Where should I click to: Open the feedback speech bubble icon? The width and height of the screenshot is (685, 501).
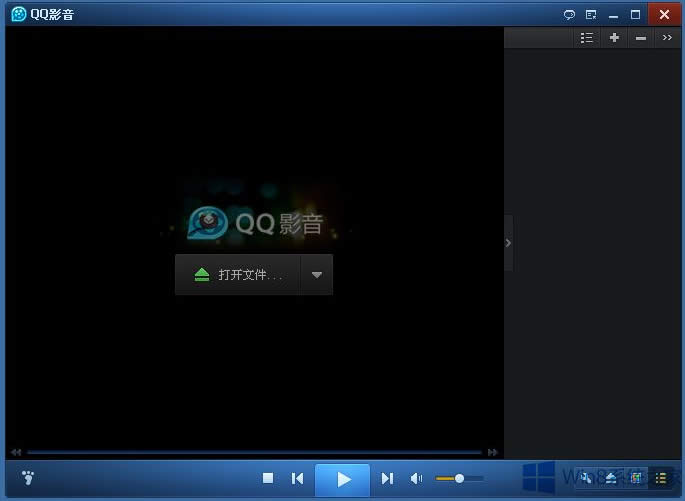click(569, 15)
